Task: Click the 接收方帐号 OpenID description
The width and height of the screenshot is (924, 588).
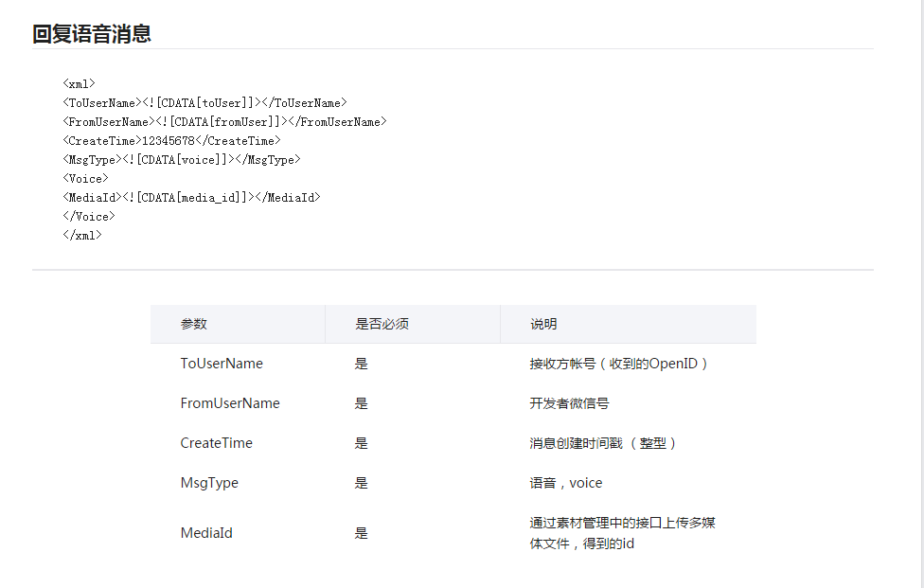Action: pyautogui.click(x=618, y=364)
